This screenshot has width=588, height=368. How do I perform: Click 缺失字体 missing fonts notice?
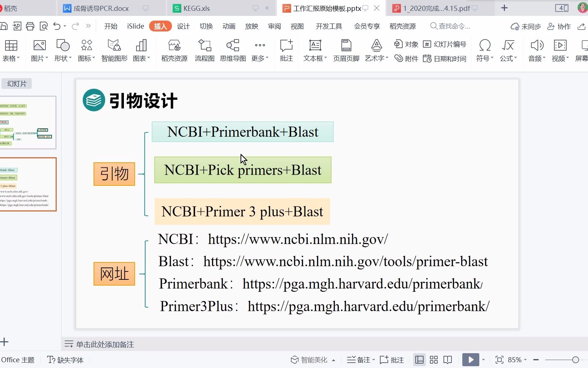coord(65,360)
